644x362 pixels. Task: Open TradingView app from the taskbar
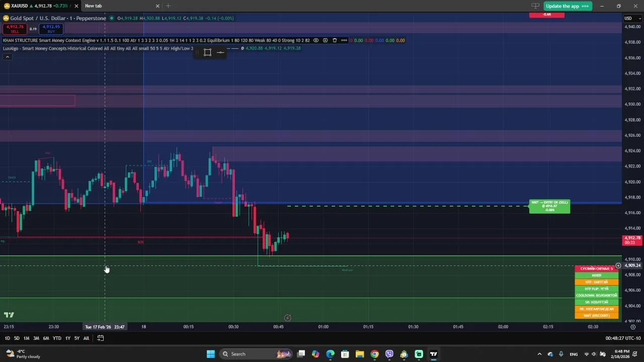(433, 354)
